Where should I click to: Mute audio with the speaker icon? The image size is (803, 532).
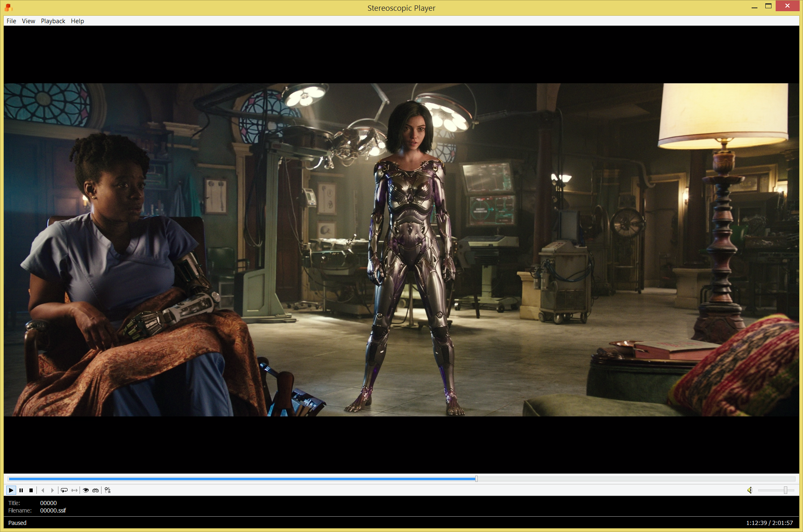750,490
